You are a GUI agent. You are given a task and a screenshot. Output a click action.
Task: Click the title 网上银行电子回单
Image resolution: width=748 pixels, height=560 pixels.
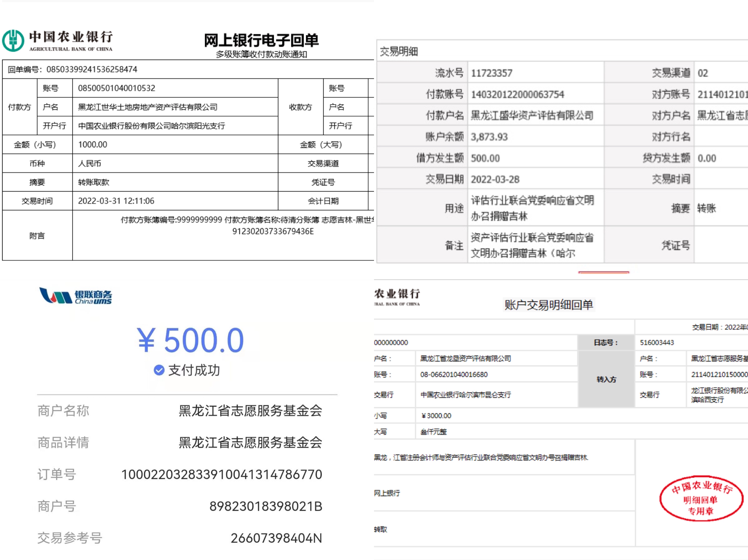(261, 40)
